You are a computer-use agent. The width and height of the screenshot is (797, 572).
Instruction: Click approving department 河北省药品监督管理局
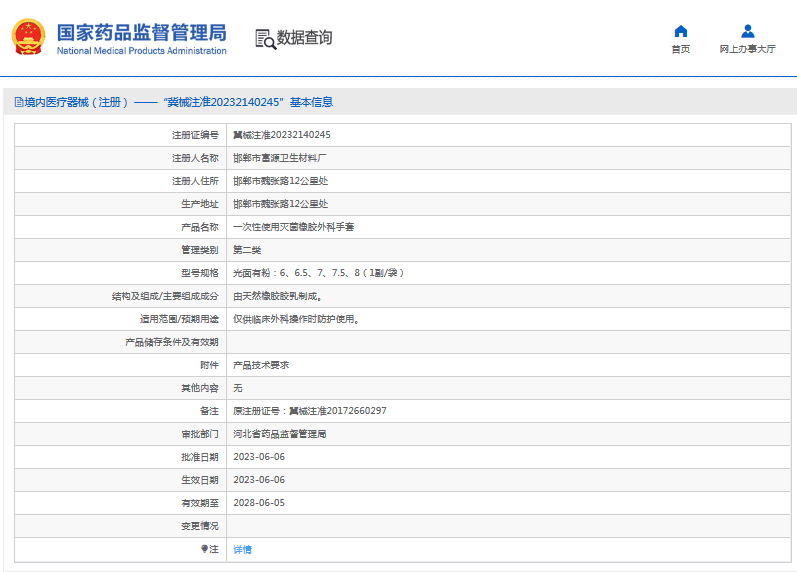[279, 434]
